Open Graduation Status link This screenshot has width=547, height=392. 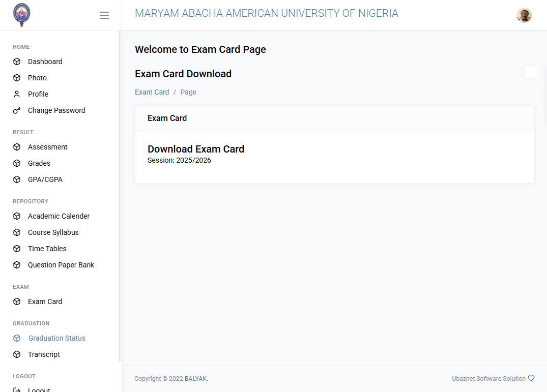[57, 338]
